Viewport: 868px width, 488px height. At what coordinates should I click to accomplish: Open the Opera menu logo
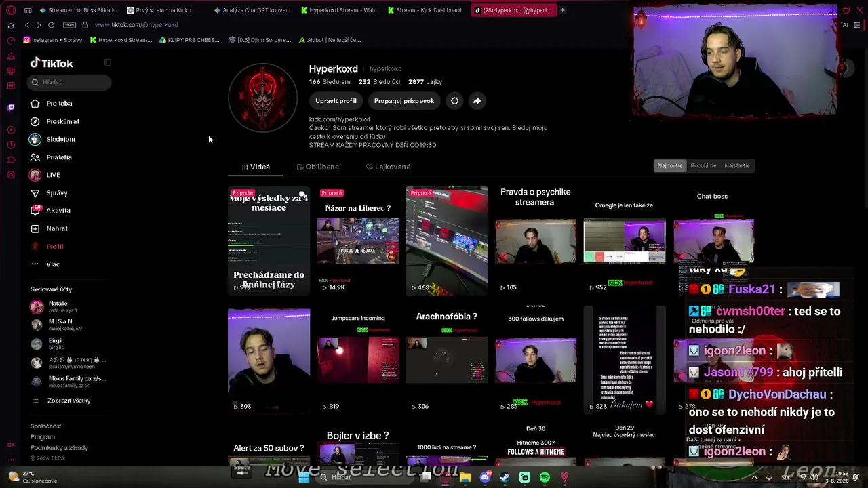click(x=11, y=10)
